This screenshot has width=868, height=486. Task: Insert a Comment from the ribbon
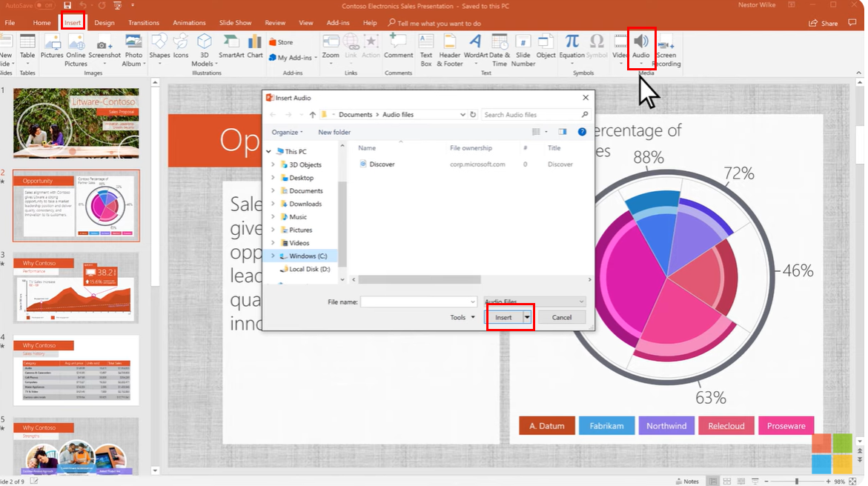[398, 47]
